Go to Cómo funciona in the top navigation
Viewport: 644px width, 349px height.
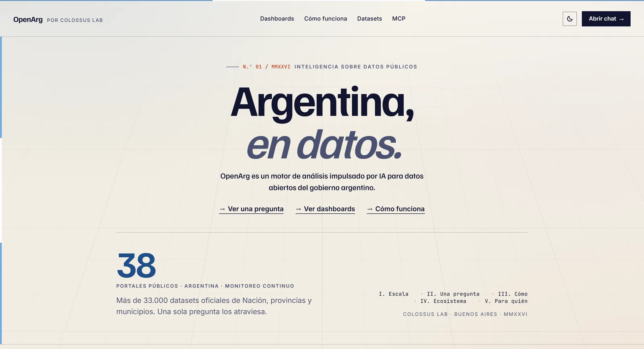[326, 19]
